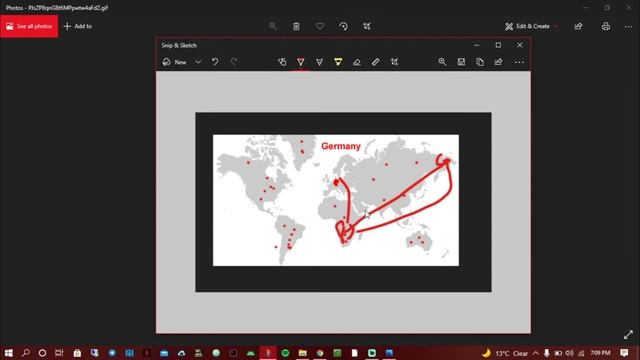The image size is (640, 360).
Task: Open the Action Center notification icon
Action: pos(624,353)
